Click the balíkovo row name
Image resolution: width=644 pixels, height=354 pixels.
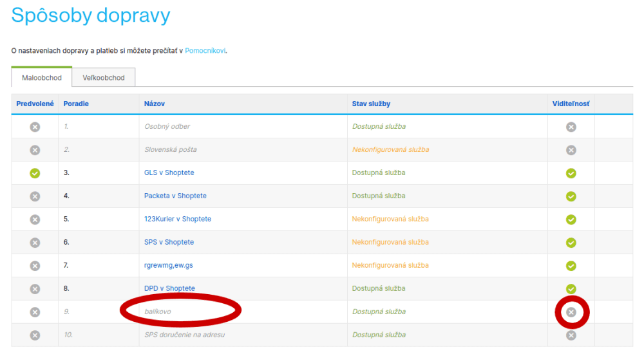click(158, 312)
